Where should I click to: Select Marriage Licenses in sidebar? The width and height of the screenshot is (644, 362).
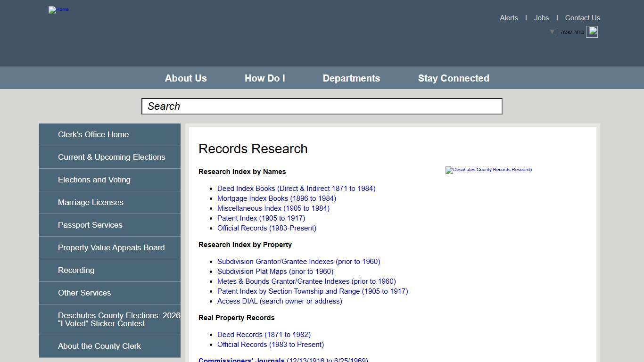(91, 202)
